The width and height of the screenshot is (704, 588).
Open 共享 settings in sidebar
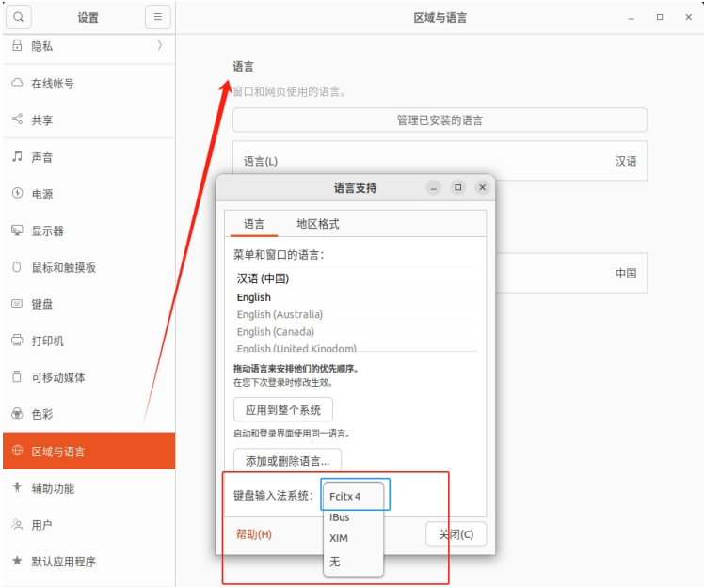coord(88,119)
